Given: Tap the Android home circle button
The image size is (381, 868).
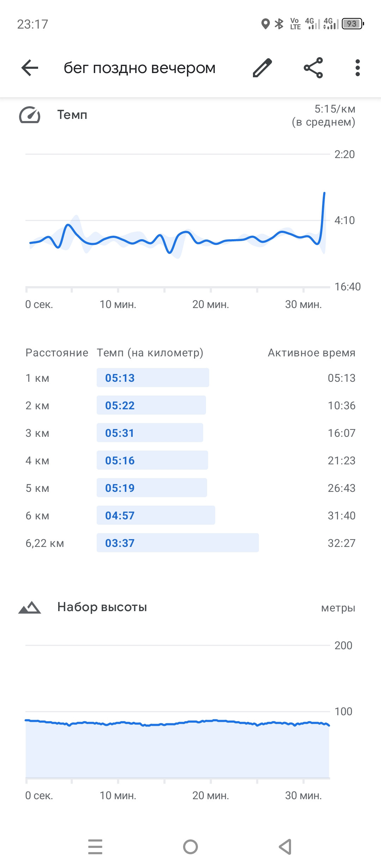Looking at the screenshot, I should pos(190,847).
